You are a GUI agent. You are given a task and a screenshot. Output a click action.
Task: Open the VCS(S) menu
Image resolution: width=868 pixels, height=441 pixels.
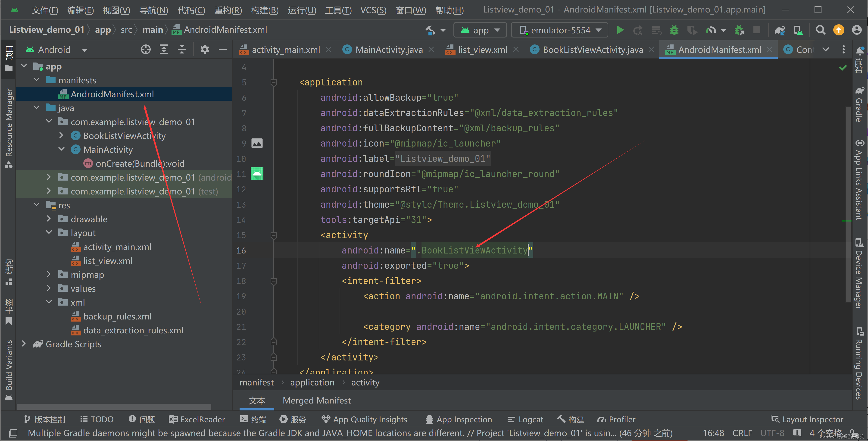[373, 10]
